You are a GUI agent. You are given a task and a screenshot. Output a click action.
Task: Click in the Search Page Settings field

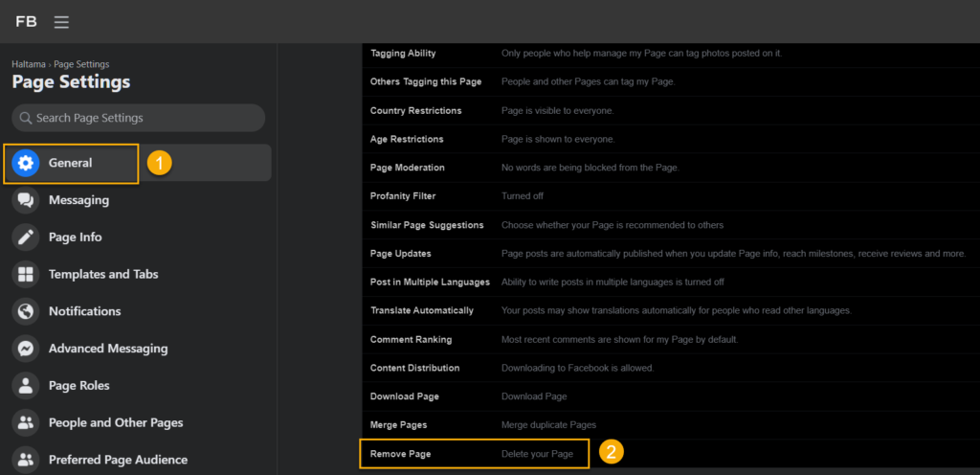138,118
